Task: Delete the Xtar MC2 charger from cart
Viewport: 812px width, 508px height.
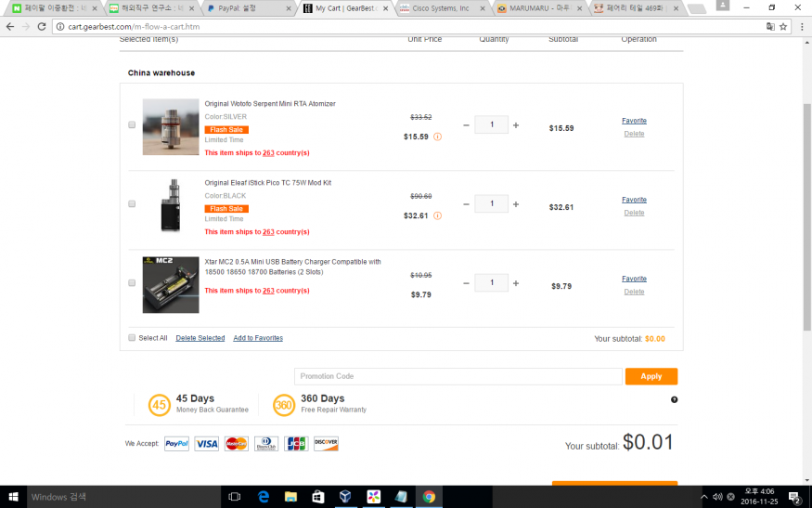Action: [634, 292]
